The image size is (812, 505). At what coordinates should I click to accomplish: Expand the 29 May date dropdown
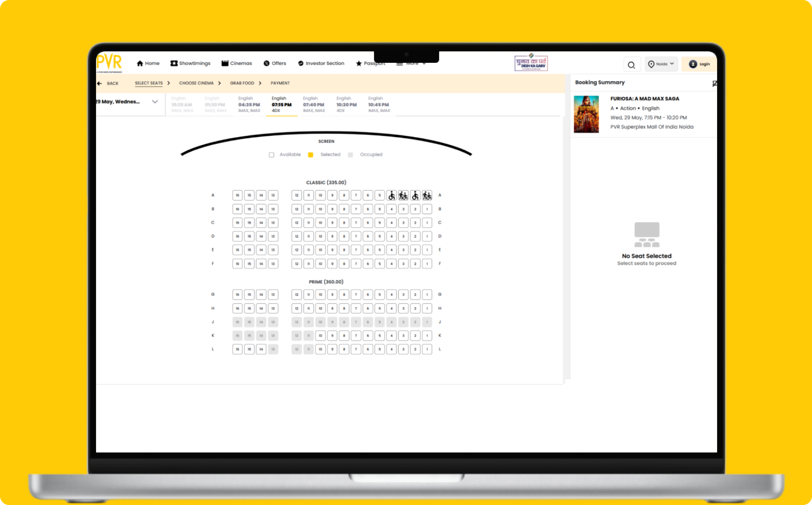pos(155,102)
